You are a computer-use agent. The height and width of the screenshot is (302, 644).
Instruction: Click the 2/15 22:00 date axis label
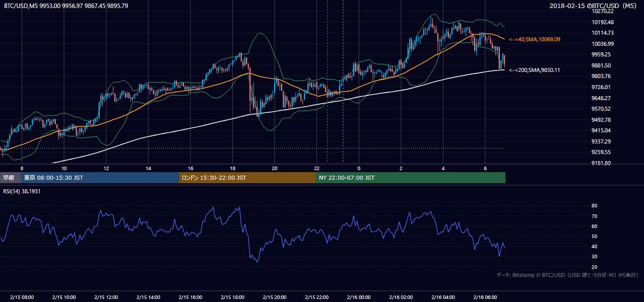tap(317, 297)
